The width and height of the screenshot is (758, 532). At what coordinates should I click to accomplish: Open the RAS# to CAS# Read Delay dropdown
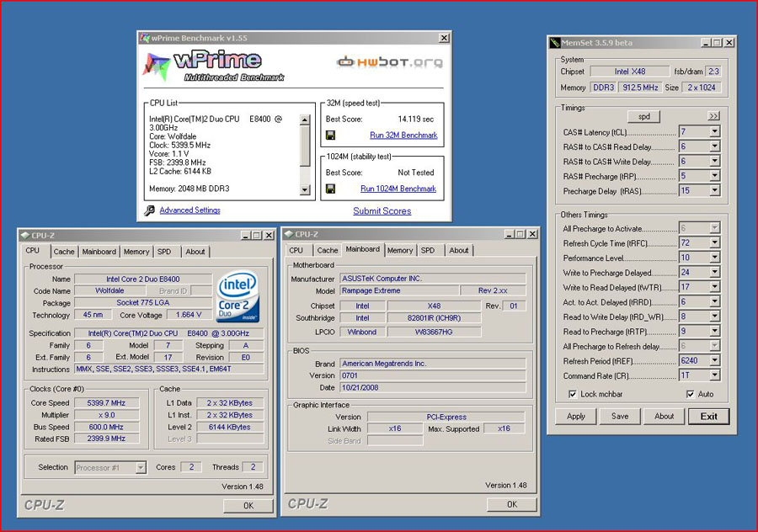pos(714,146)
